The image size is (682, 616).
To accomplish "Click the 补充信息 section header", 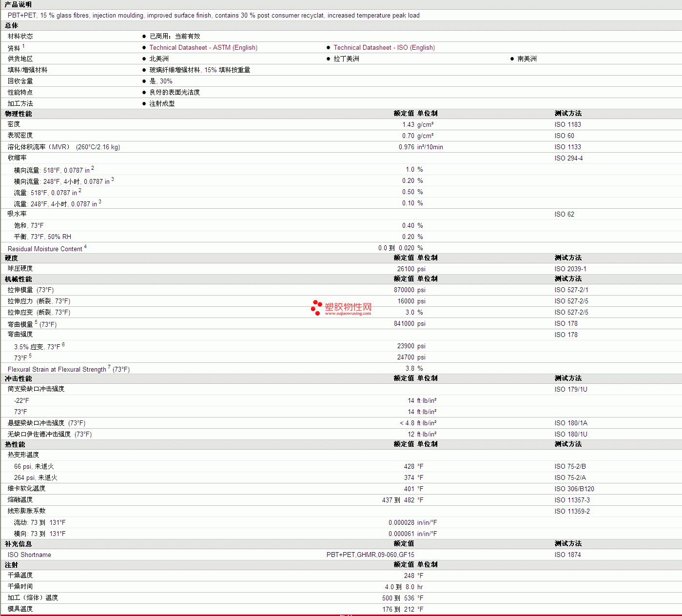I will click(x=18, y=544).
